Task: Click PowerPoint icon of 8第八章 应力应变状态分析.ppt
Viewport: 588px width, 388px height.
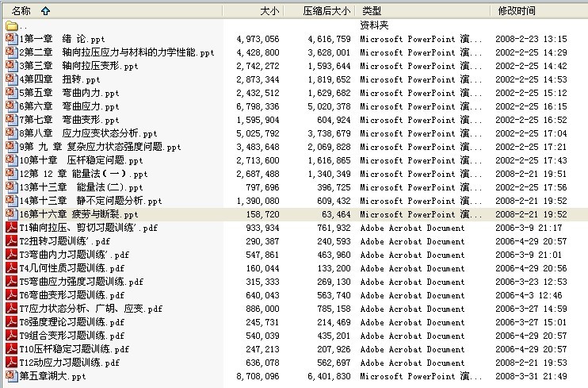Action: click(12, 133)
